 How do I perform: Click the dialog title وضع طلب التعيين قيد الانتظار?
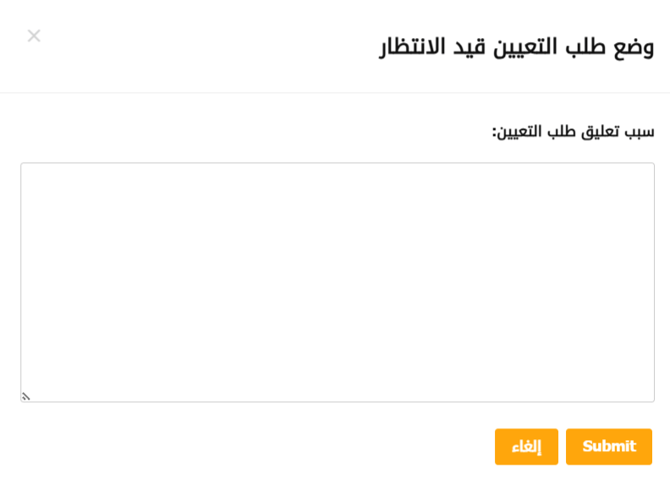(x=516, y=46)
